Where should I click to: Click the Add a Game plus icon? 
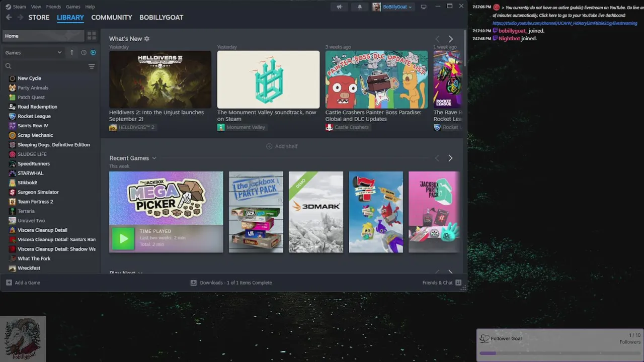coord(9,283)
